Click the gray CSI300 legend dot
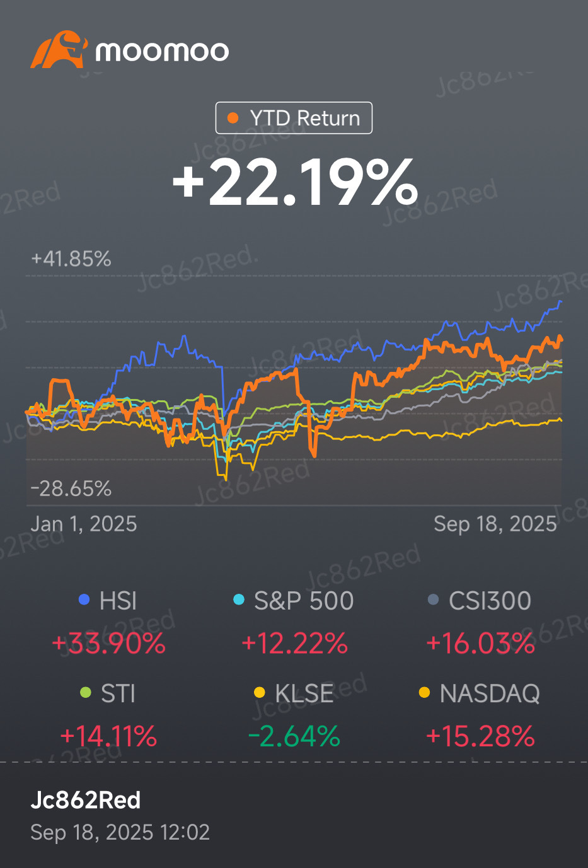 tap(433, 599)
